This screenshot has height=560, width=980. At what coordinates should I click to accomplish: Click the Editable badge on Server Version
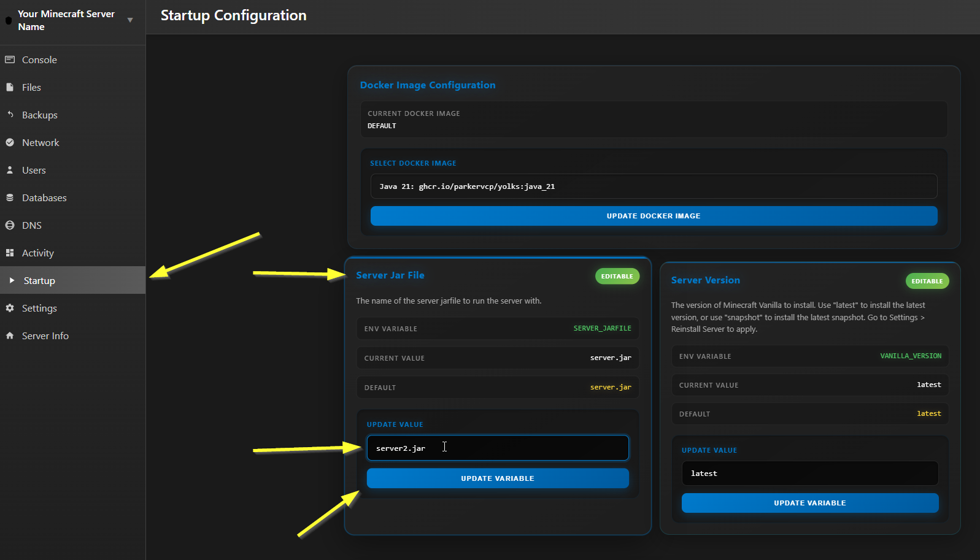[x=927, y=281]
